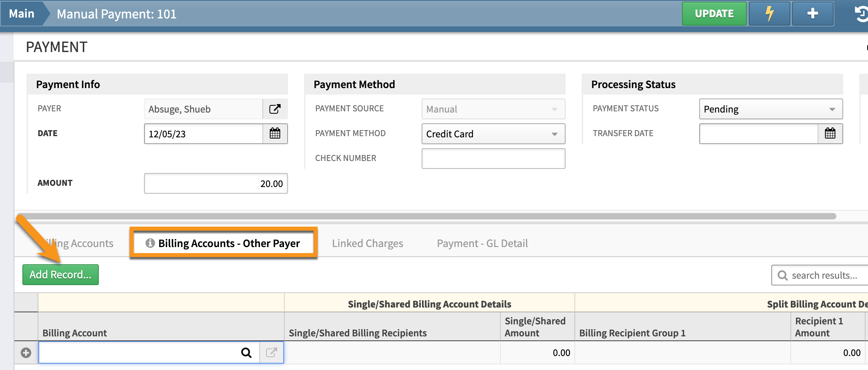
Task: Select the Main breadcrumb in the header
Action: [x=22, y=13]
